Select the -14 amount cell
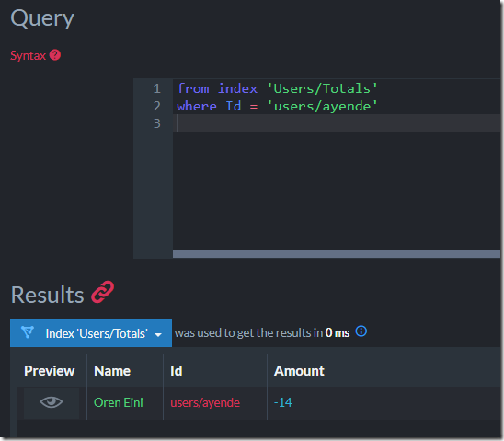 pos(283,402)
